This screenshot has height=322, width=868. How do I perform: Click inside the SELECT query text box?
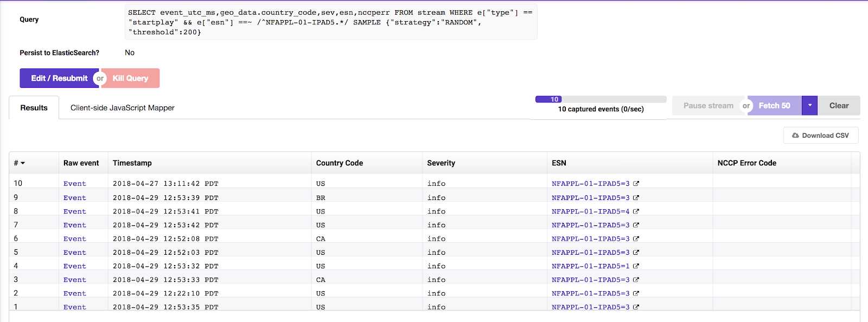(331, 22)
